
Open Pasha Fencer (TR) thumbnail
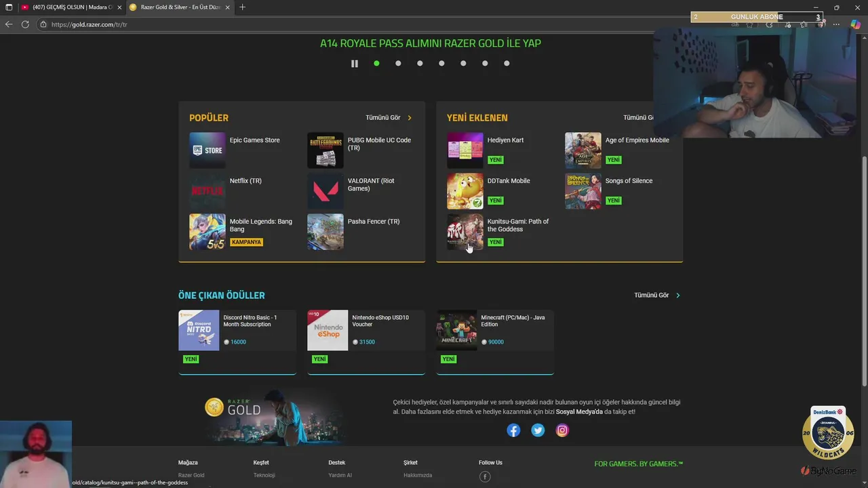pos(325,232)
